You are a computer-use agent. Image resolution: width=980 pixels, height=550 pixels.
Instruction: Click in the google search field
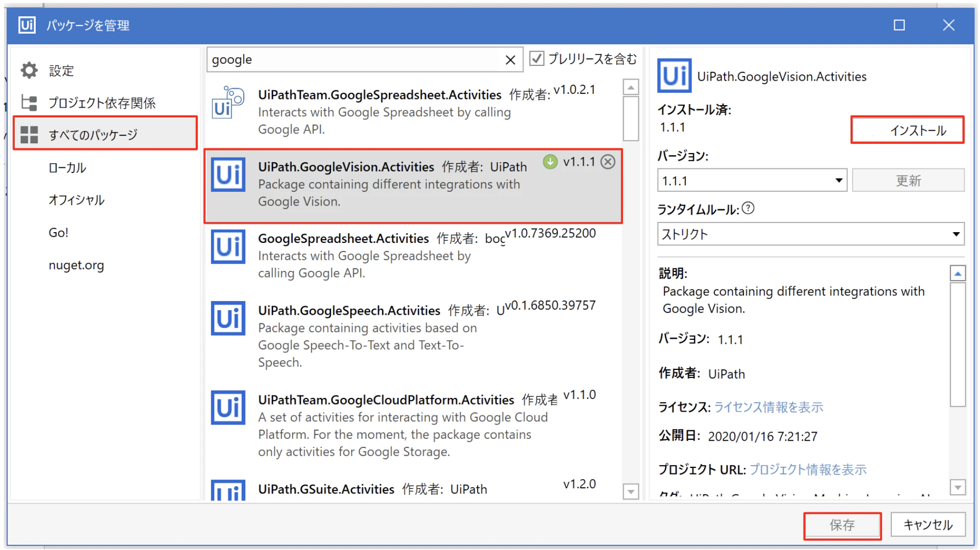coord(355,60)
